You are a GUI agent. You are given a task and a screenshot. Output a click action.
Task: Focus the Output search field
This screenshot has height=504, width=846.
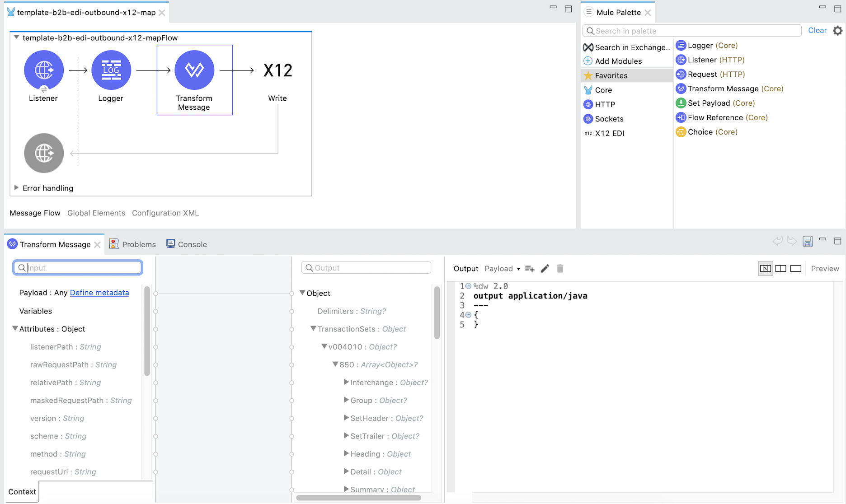click(x=366, y=268)
